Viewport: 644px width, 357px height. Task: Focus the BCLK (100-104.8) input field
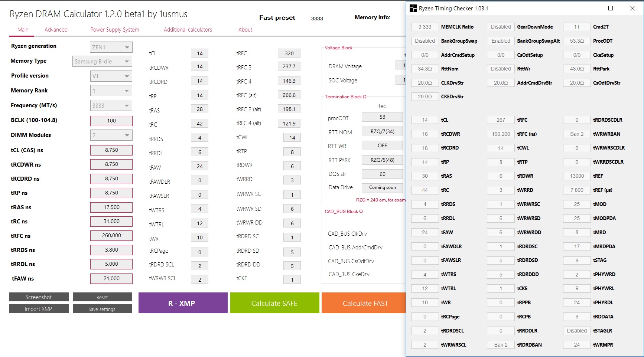(x=111, y=121)
